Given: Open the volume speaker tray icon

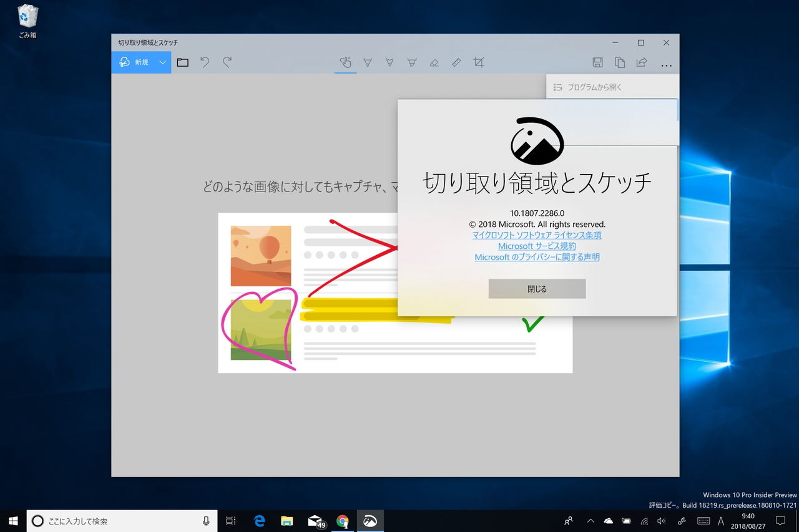Looking at the screenshot, I should pyautogui.click(x=662, y=521).
